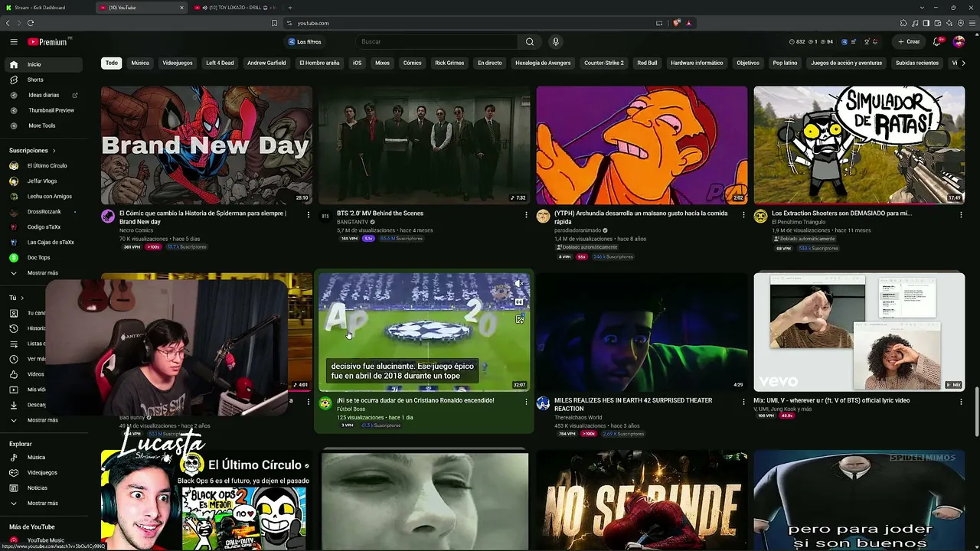The height and width of the screenshot is (551, 980).
Task: Open the Miles Morales theater reaction thumbnail
Action: click(642, 332)
